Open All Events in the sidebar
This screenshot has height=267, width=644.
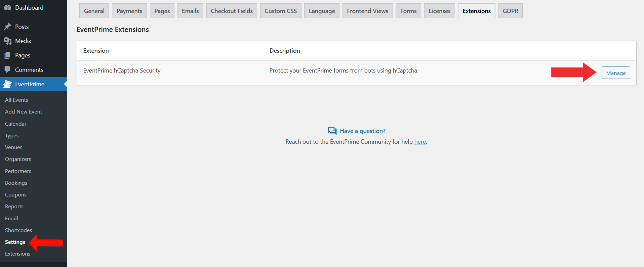[x=16, y=100]
